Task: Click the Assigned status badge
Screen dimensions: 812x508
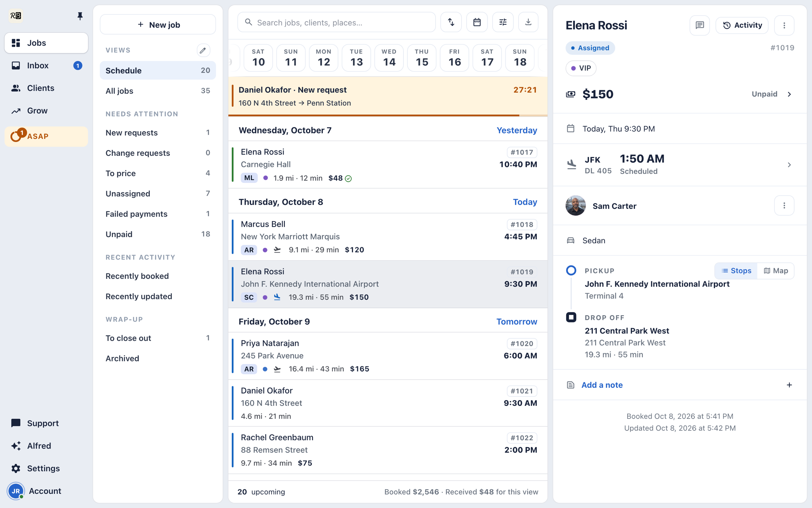Action: point(590,48)
